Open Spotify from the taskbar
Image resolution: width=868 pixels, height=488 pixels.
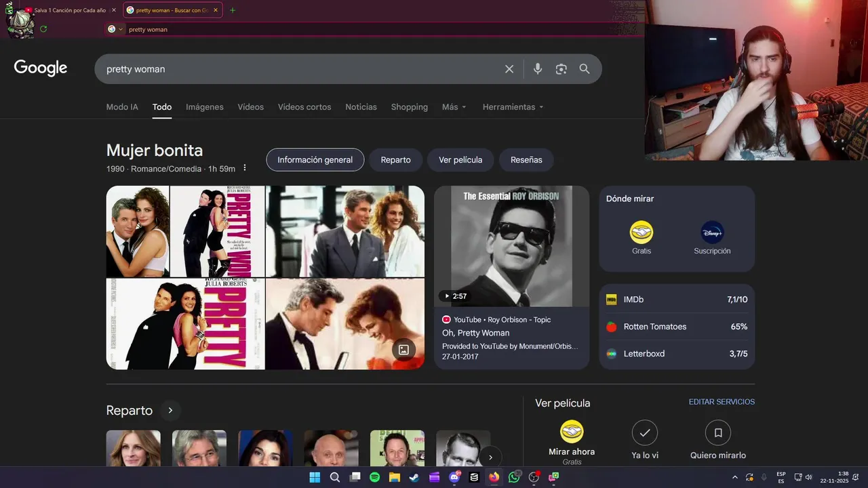point(375,477)
